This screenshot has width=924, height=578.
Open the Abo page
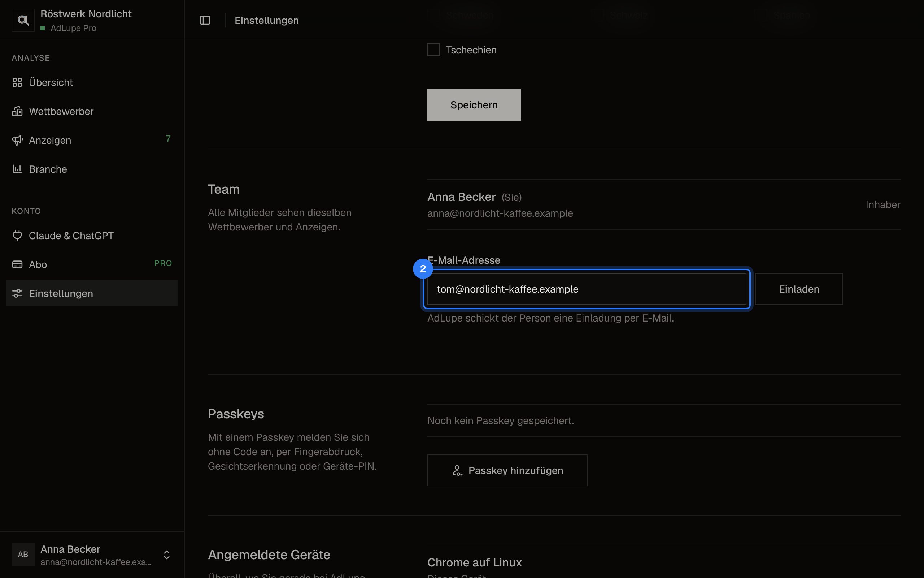[92, 264]
